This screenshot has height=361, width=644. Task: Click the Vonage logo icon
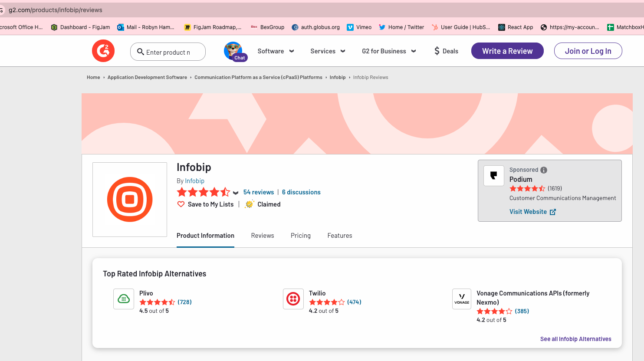click(x=462, y=299)
